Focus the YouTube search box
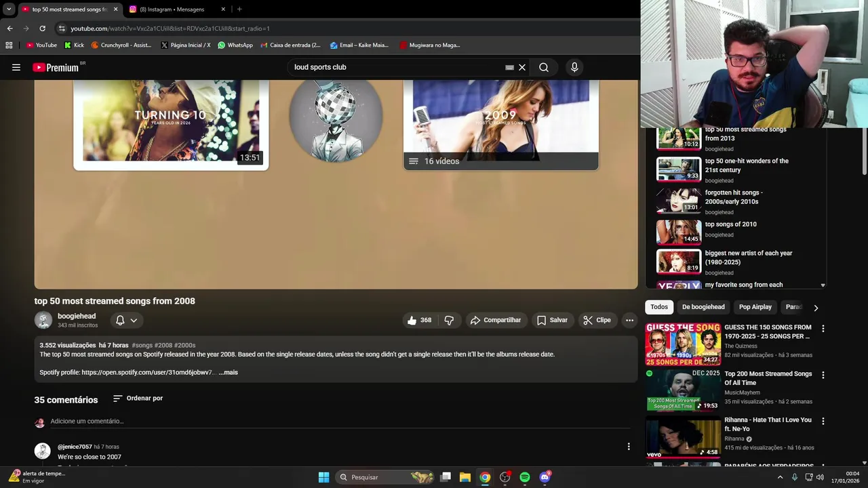 click(x=397, y=67)
